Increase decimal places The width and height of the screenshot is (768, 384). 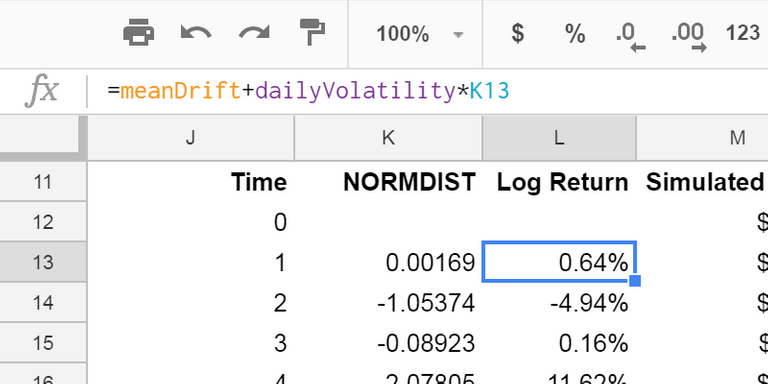click(x=689, y=37)
